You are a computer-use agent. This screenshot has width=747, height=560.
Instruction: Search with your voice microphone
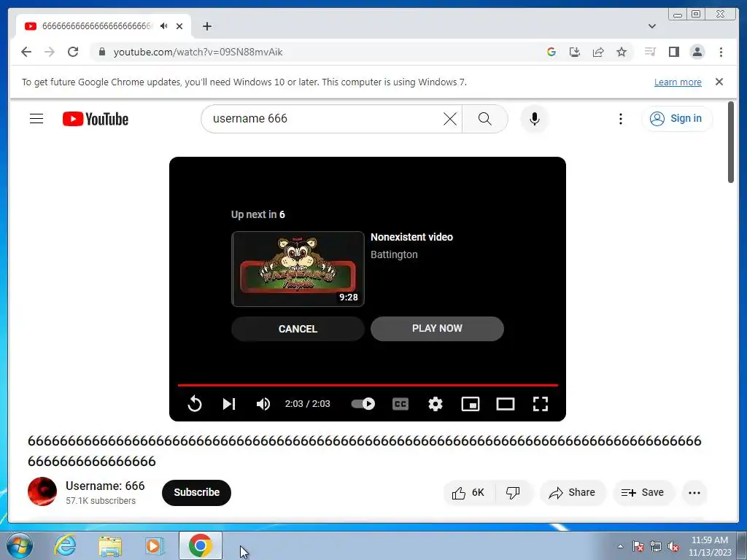[535, 119]
